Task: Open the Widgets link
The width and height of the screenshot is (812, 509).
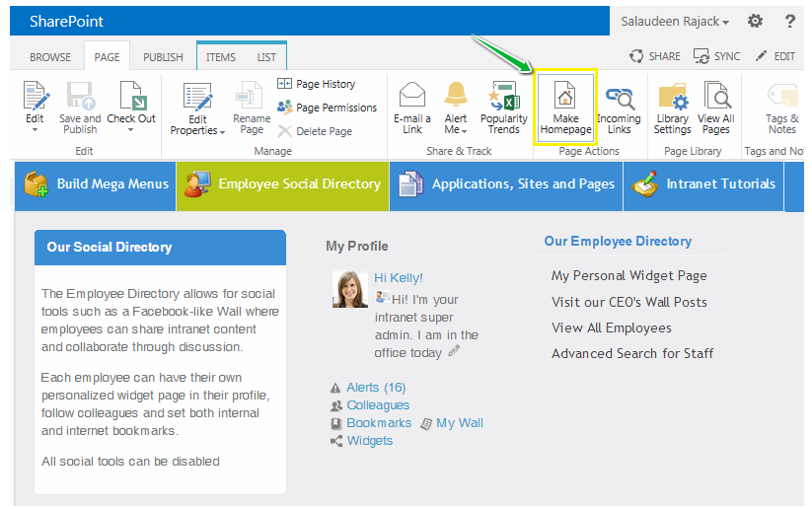Action: click(370, 441)
